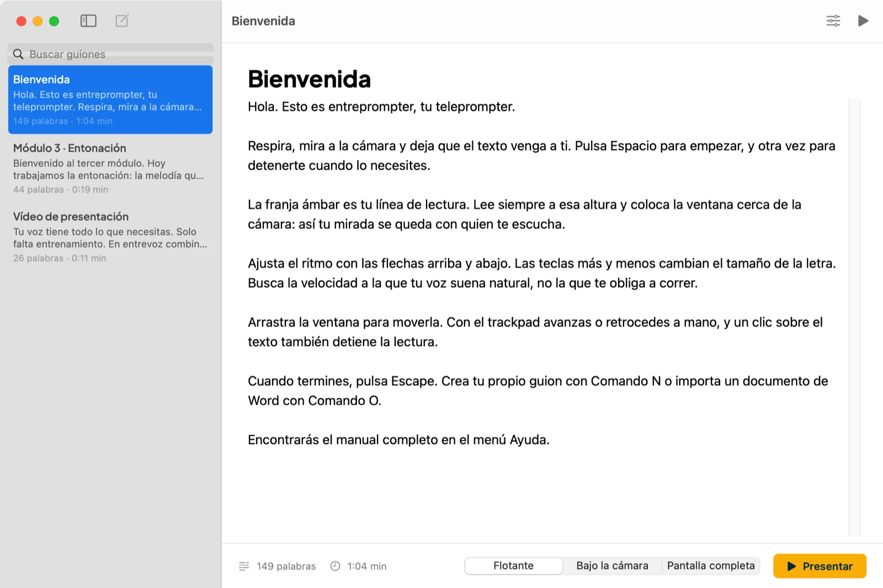
Task: Click the clock duration icon
Action: pos(335,566)
